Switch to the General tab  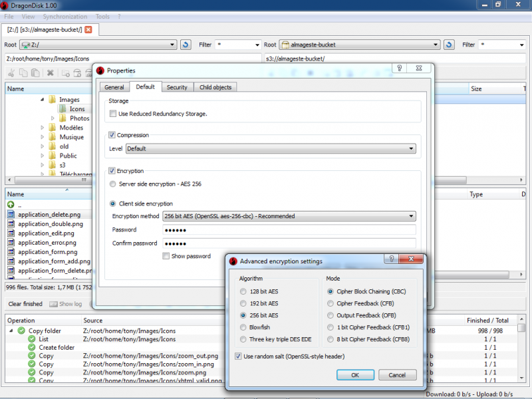click(x=114, y=87)
